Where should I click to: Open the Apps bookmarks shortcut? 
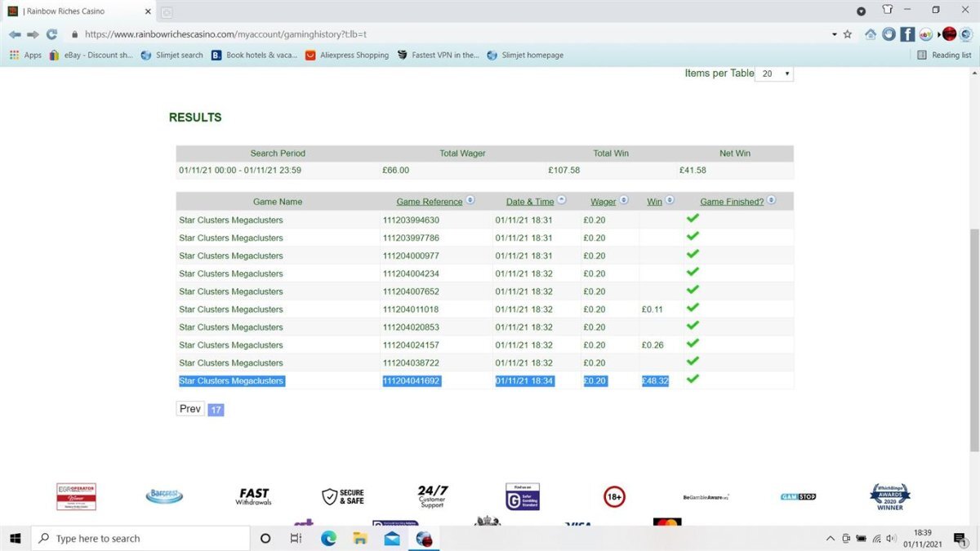point(25,56)
